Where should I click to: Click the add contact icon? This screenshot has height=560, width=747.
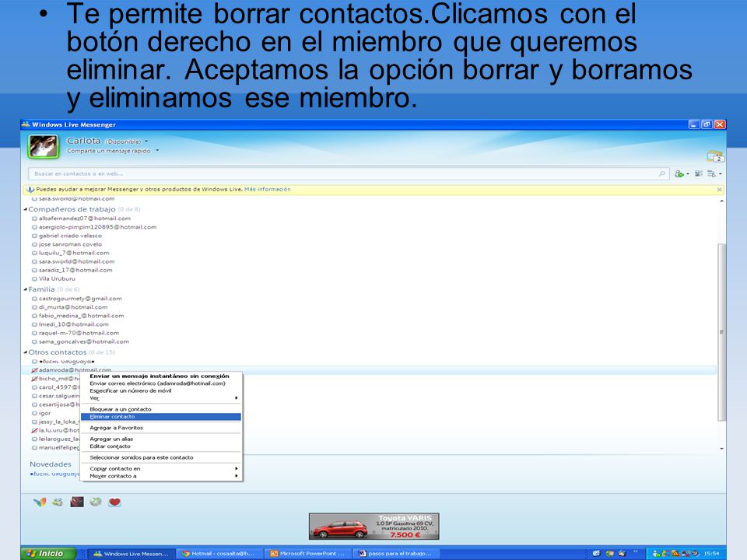679,173
